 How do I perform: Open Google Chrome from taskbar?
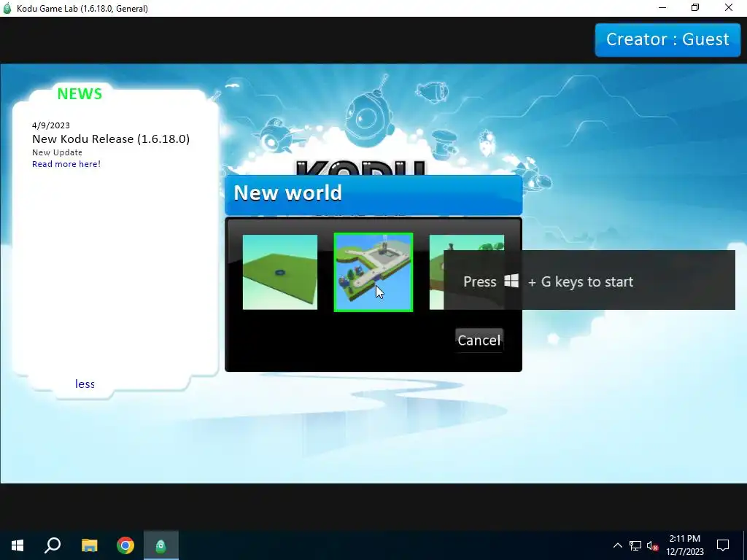[125, 545]
